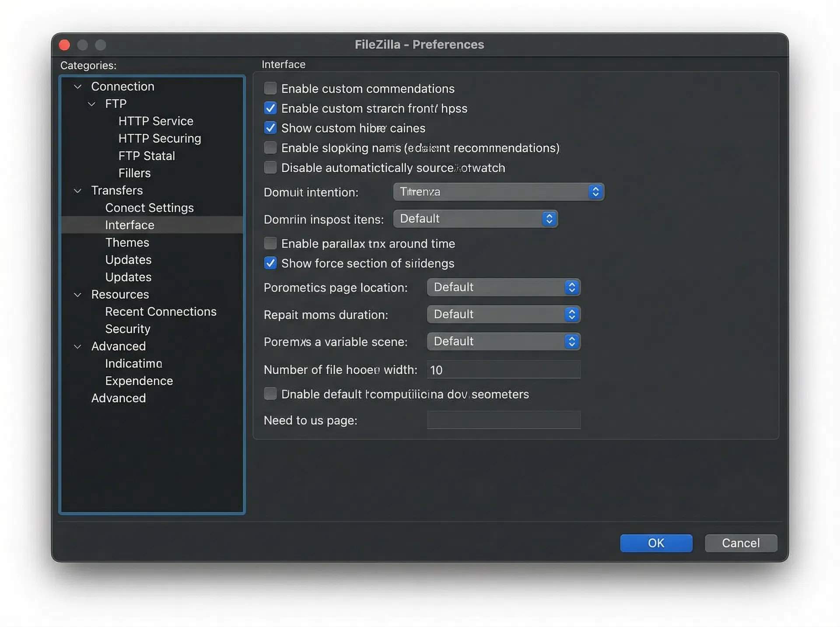Select Security category

click(x=127, y=329)
